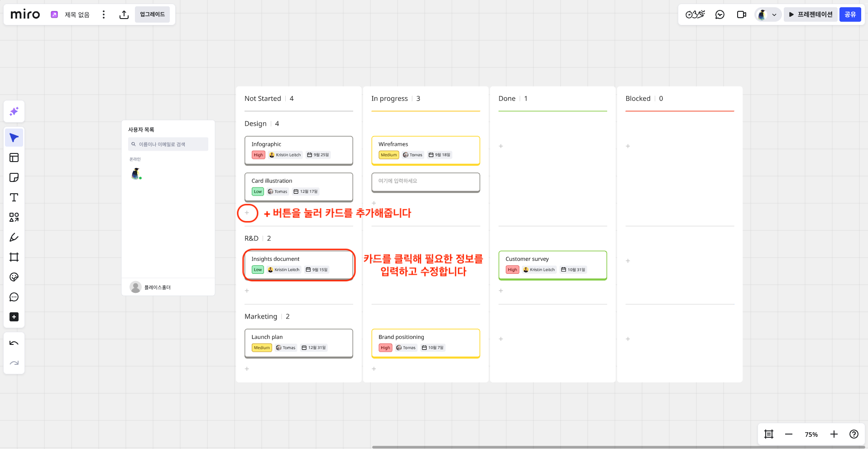Image resolution: width=868 pixels, height=449 pixels.
Task: Expand more tools with the plus icon
Action: tap(14, 317)
